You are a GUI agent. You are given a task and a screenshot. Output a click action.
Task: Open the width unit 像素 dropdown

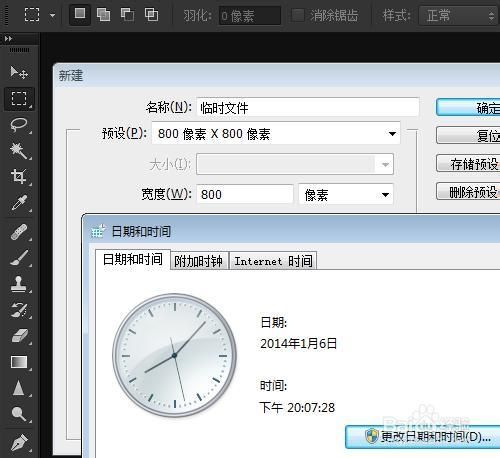(x=346, y=194)
